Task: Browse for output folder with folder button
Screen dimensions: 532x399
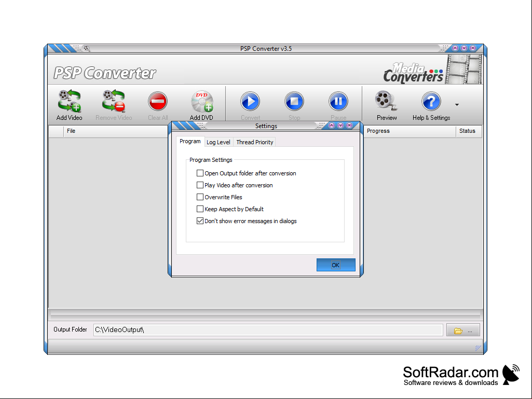Action: (463, 330)
